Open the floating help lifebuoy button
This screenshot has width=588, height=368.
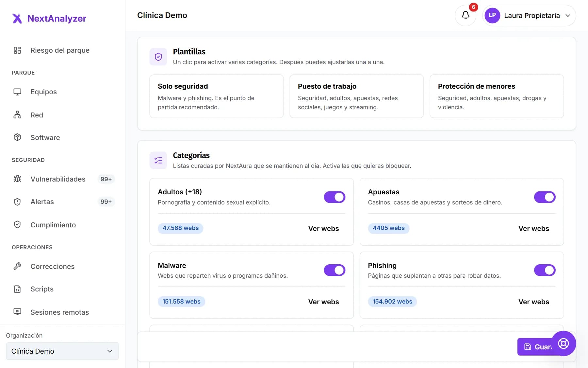[x=563, y=343]
